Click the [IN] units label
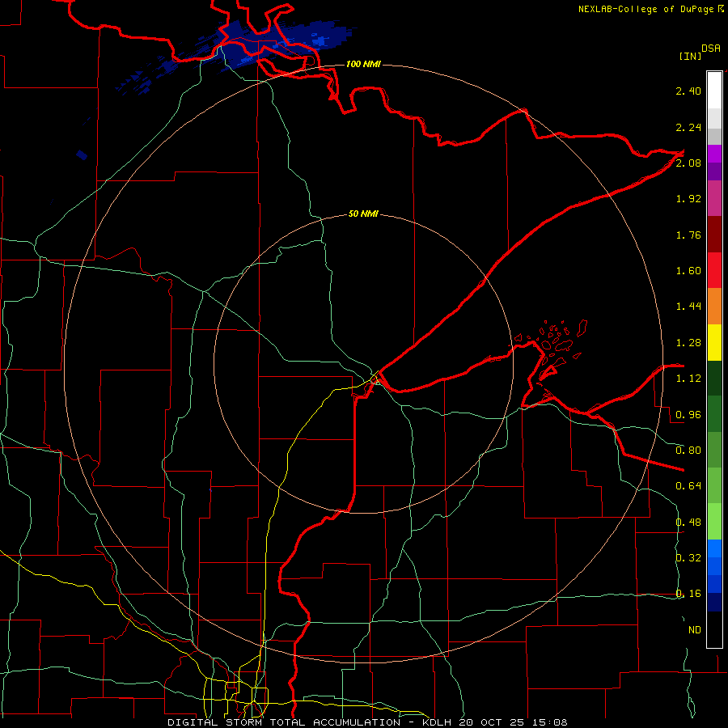The image size is (728, 728). 691,56
